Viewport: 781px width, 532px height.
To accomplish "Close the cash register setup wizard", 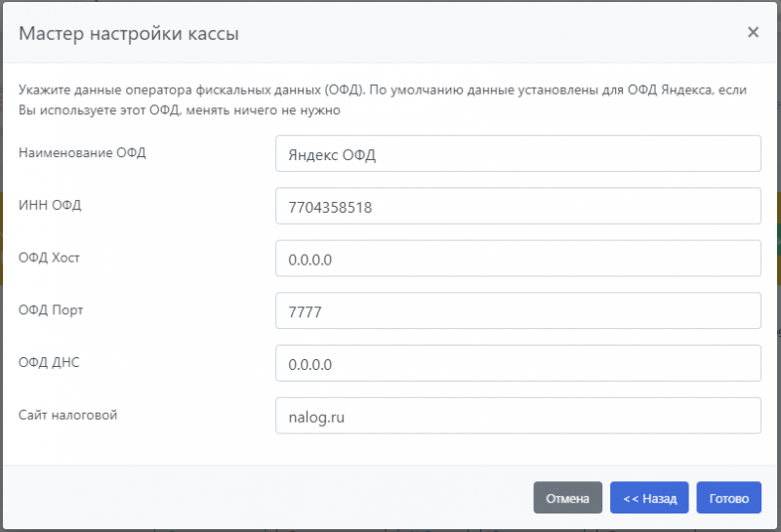I will 753,32.
